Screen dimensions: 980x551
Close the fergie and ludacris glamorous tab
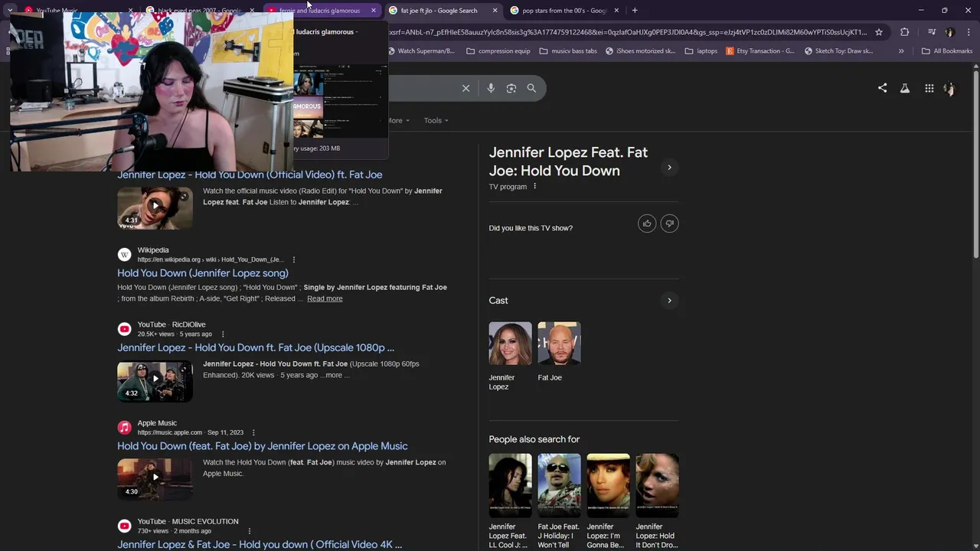(x=373, y=11)
